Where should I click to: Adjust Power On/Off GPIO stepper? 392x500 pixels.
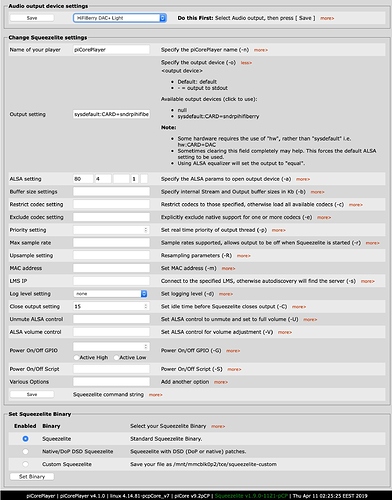click(146, 346)
